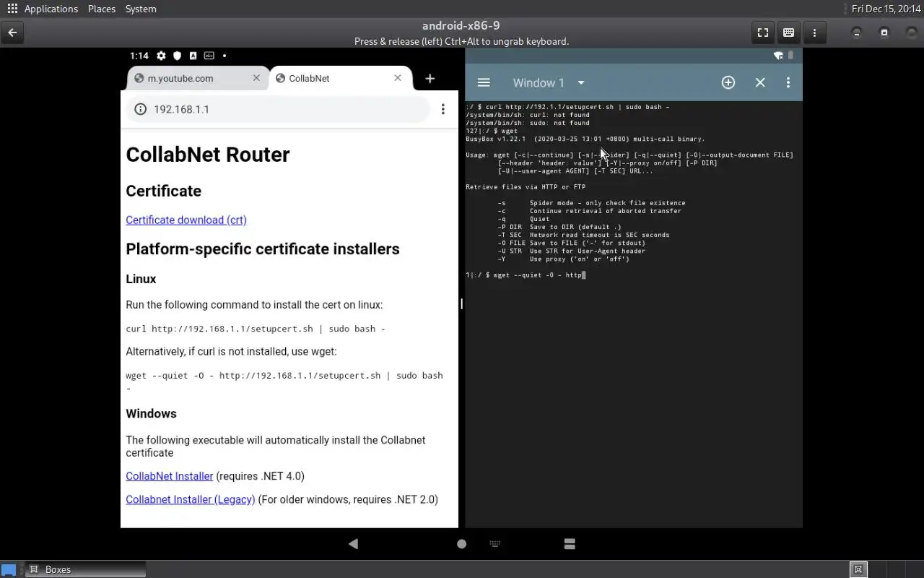Enter fullscreen mode in Boxes
This screenshot has width=924, height=578.
pos(762,33)
